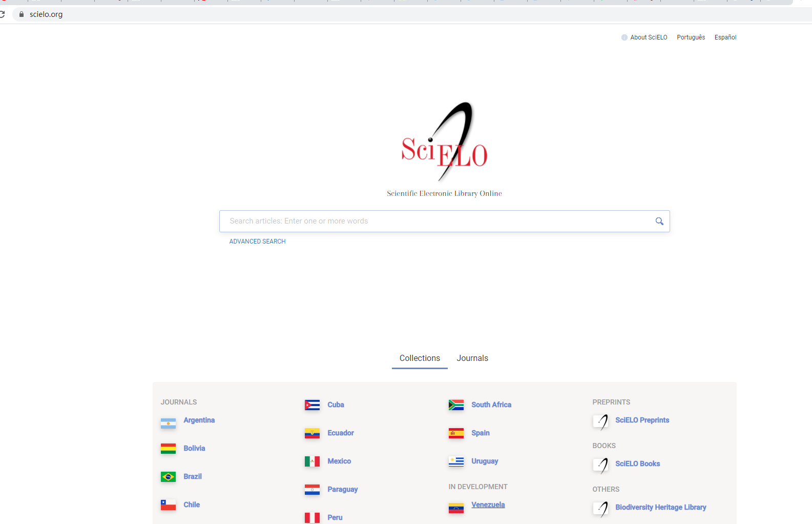Select the Collections tab
This screenshot has width=812, height=524.
pos(420,358)
